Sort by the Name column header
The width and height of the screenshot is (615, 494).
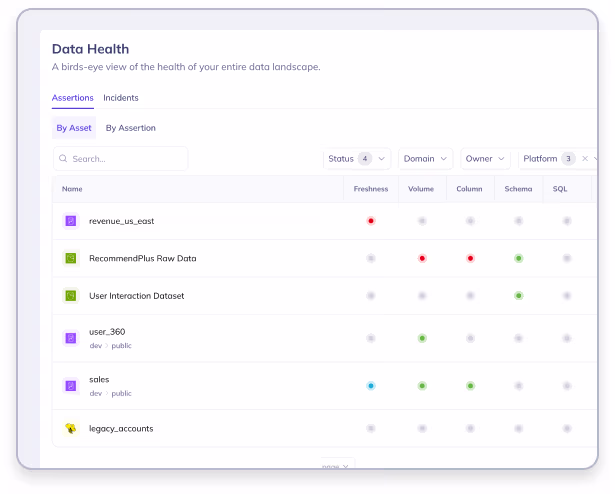coord(72,189)
